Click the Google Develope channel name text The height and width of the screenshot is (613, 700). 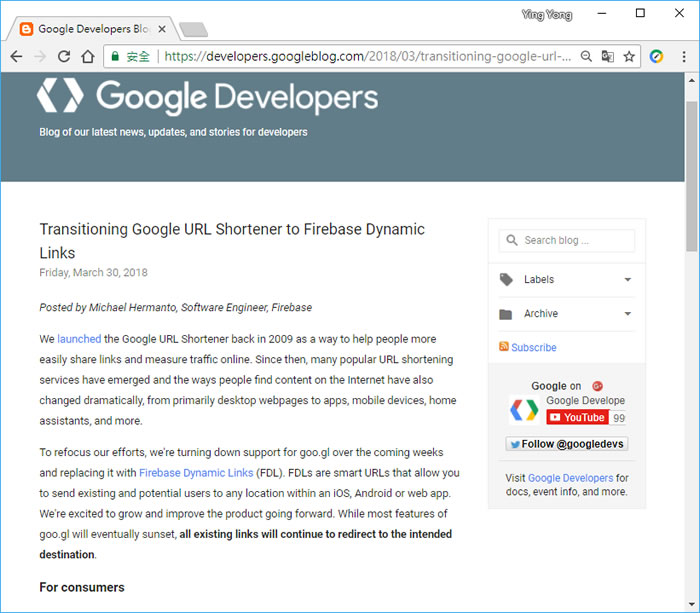585,400
